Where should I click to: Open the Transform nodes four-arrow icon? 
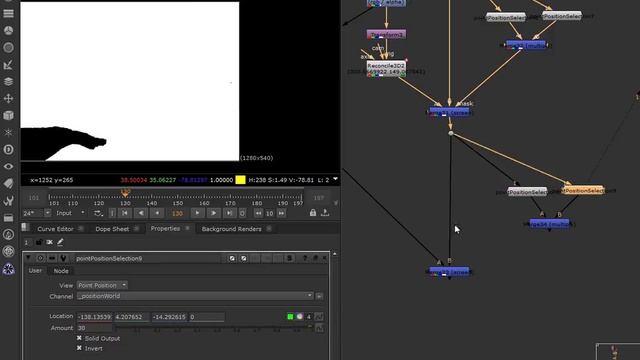[x=8, y=98]
